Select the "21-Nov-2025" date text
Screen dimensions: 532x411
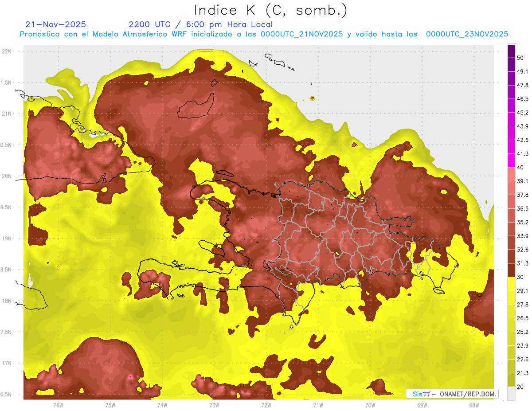tap(56, 24)
